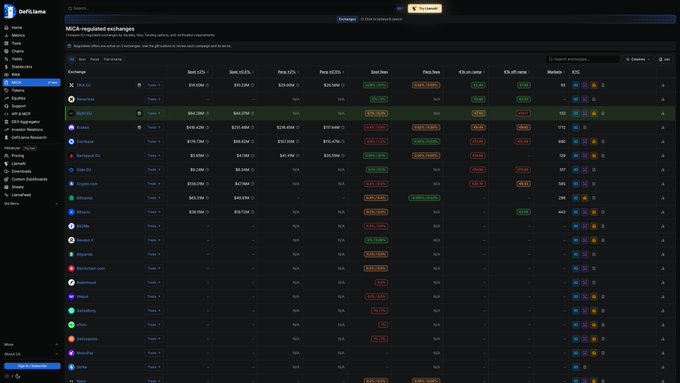Screen dimensions: 680x383
Task: Open the Blockchain.com exchange link
Action: 91,268
